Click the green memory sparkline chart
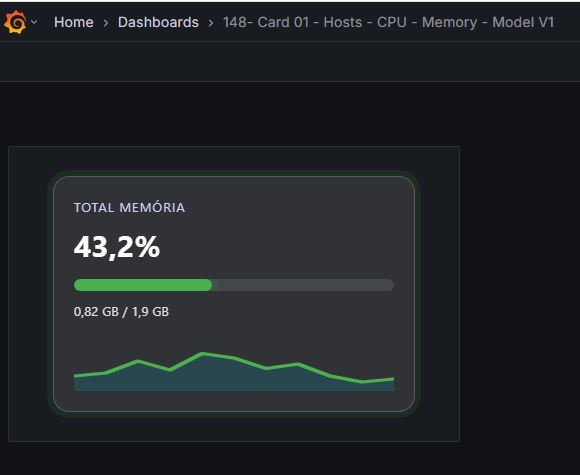The height and width of the screenshot is (475, 580). coord(234,371)
